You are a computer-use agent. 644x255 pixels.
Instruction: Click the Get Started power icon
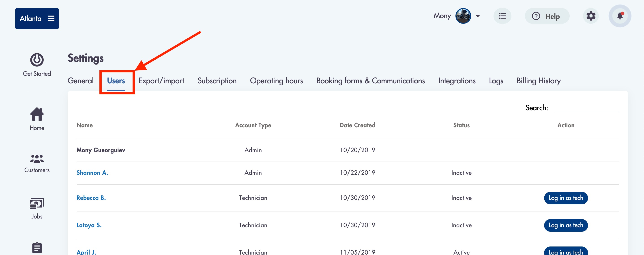point(37,60)
